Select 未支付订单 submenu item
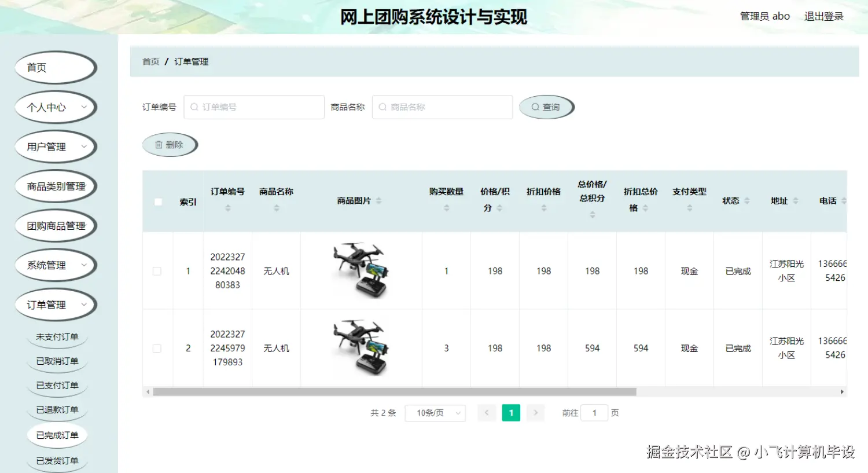This screenshot has width=868, height=473. (x=57, y=337)
